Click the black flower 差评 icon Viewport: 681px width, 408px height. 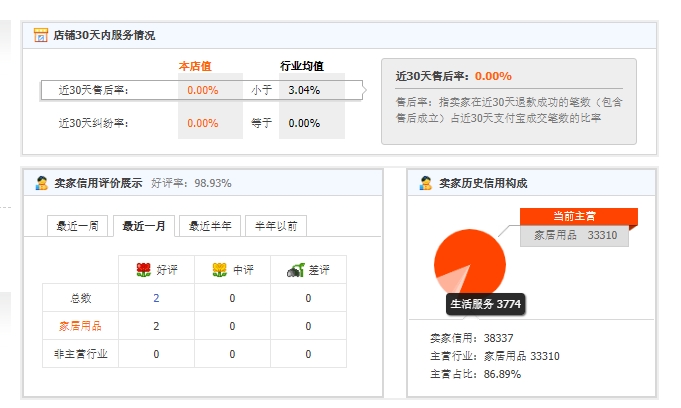[x=295, y=270]
